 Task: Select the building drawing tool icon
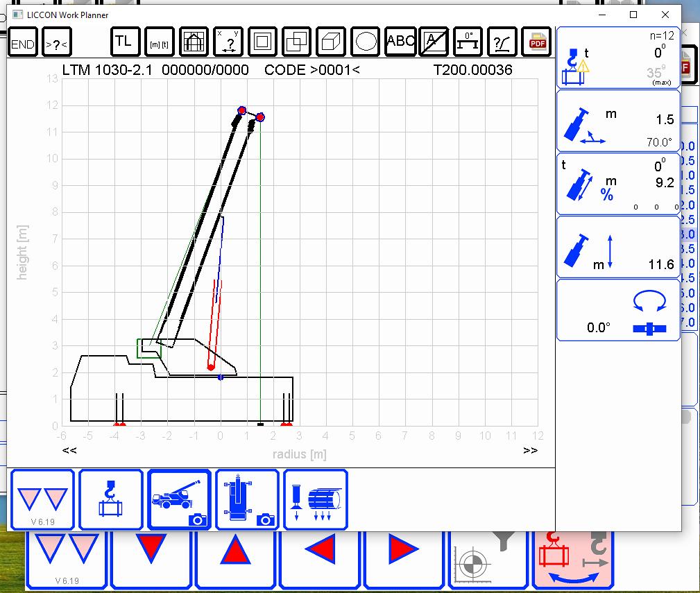click(x=194, y=42)
